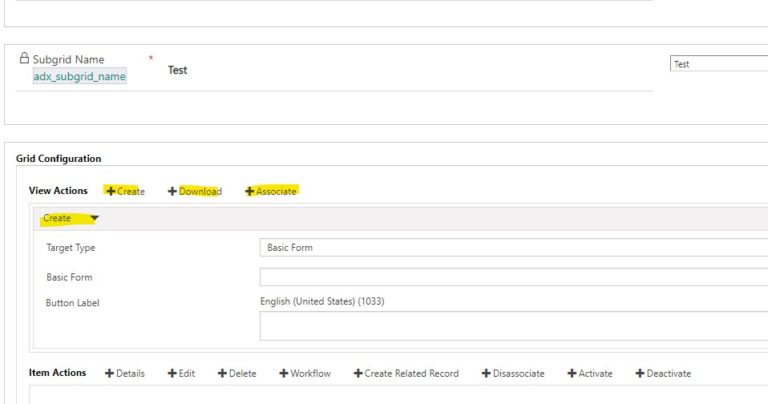Click the Subgrid Name value Test
The width and height of the screenshot is (768, 404).
[x=177, y=70]
